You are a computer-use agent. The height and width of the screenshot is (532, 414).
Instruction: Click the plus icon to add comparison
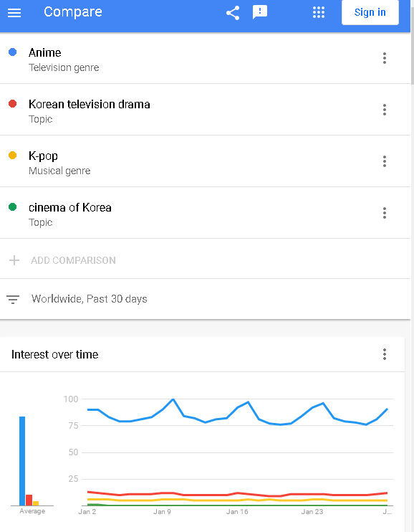[x=14, y=260]
